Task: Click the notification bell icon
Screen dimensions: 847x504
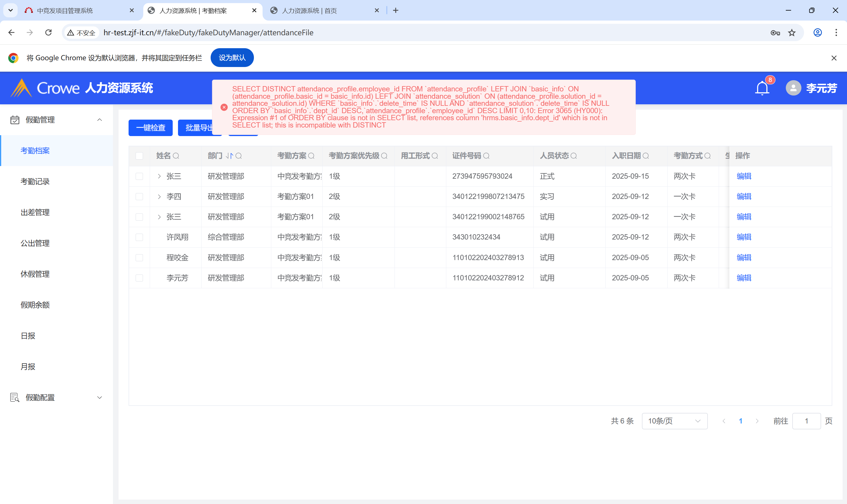Action: coord(762,88)
